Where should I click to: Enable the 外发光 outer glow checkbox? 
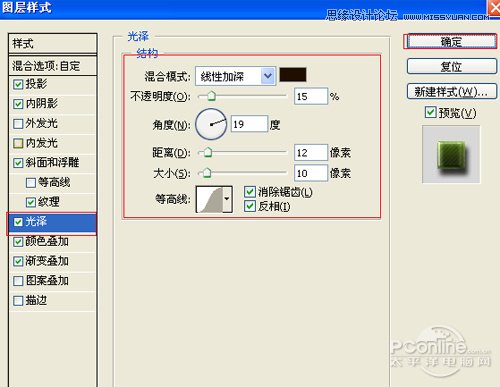tap(18, 124)
